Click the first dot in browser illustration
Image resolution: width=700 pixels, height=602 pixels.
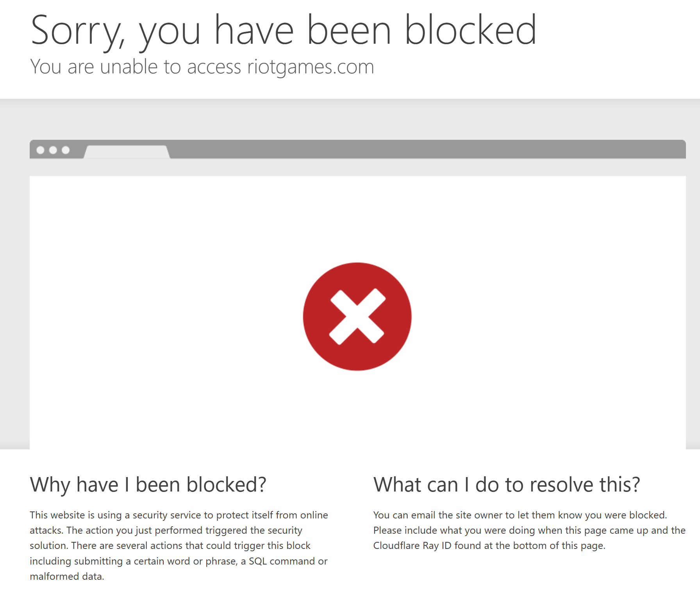tap(40, 150)
